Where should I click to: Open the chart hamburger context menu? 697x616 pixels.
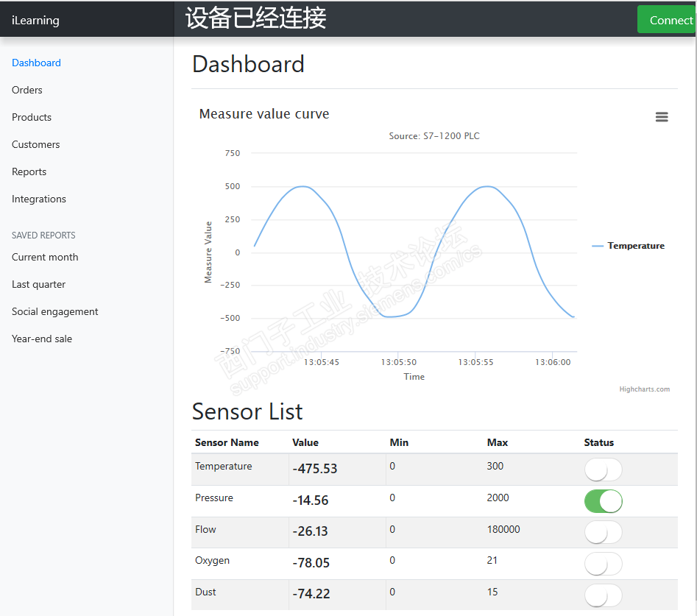662,117
